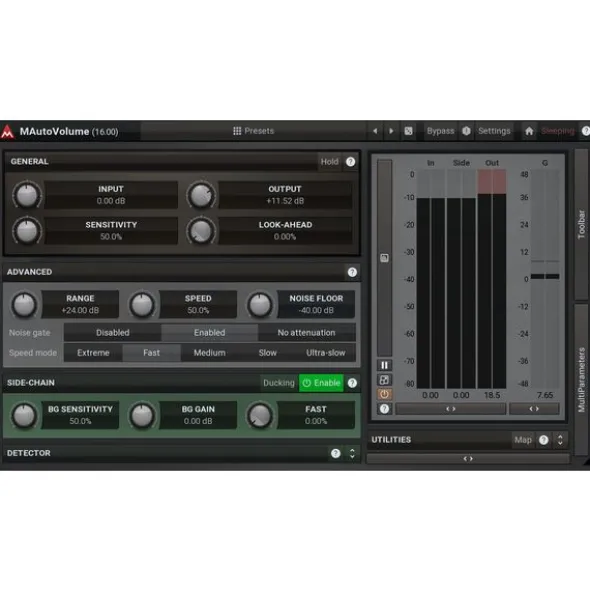Select Medium speed mode

209,353
